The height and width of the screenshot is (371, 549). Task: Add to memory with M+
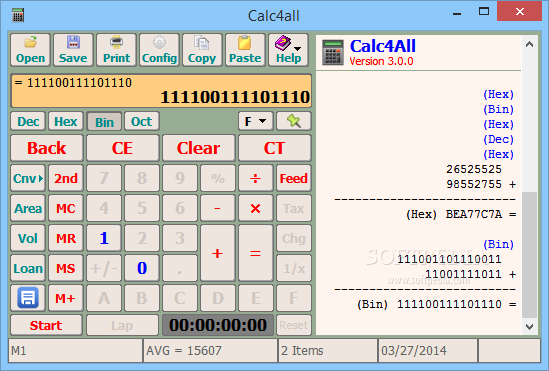66,298
